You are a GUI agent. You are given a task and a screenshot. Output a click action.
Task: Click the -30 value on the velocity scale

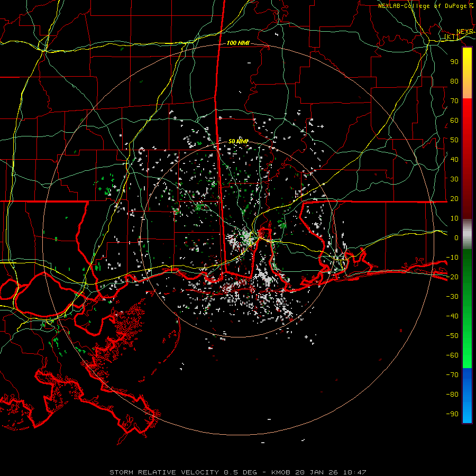pyautogui.click(x=452, y=297)
